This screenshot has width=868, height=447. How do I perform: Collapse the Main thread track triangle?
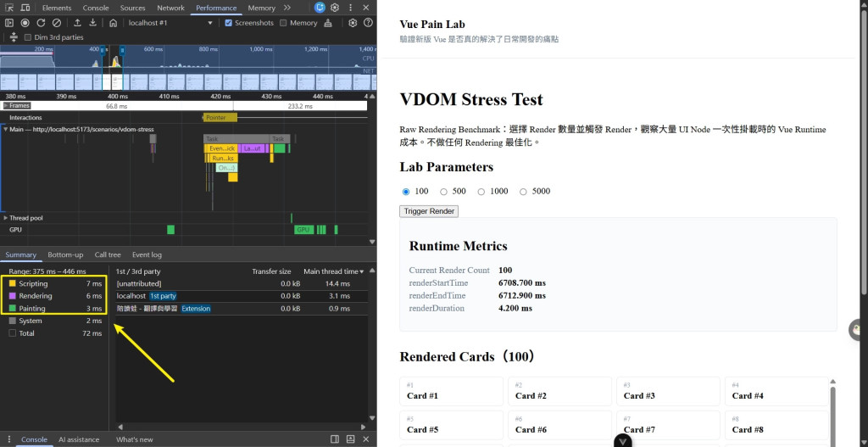coord(6,129)
